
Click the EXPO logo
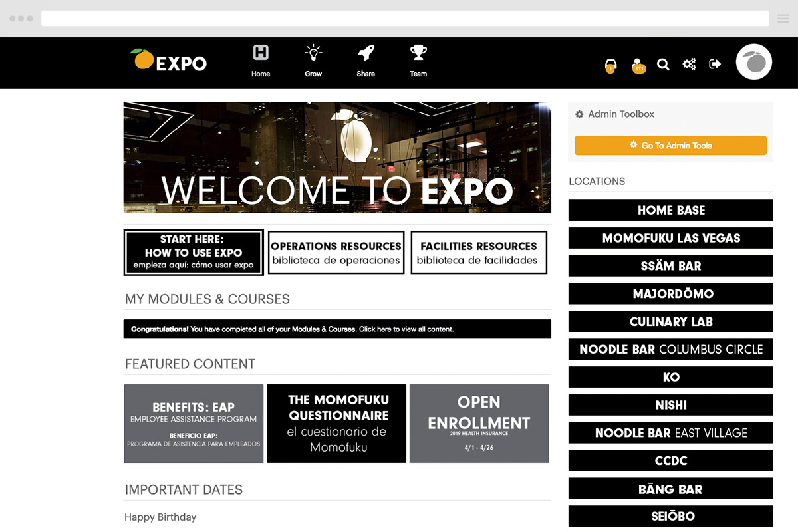(x=169, y=61)
